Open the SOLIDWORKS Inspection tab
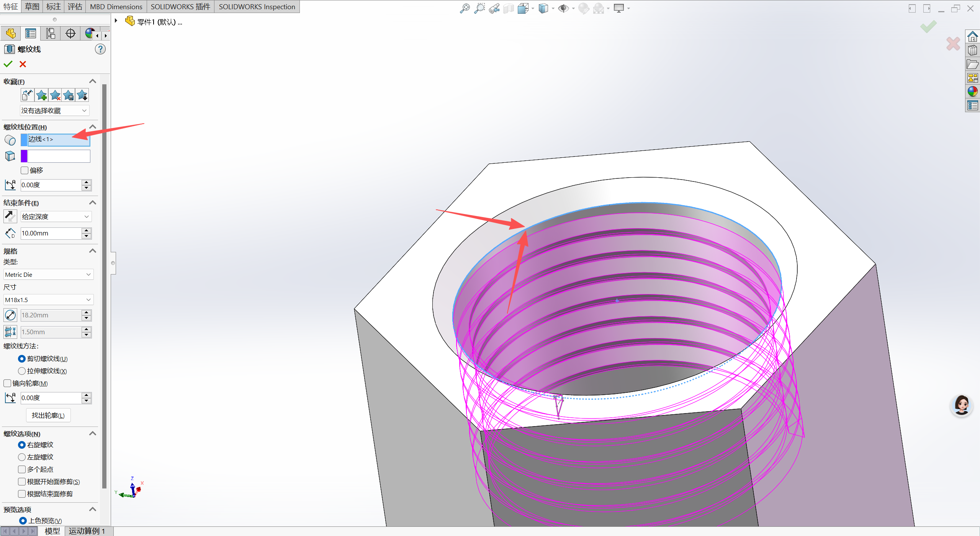Screen dimensions: 980x536 [257, 7]
